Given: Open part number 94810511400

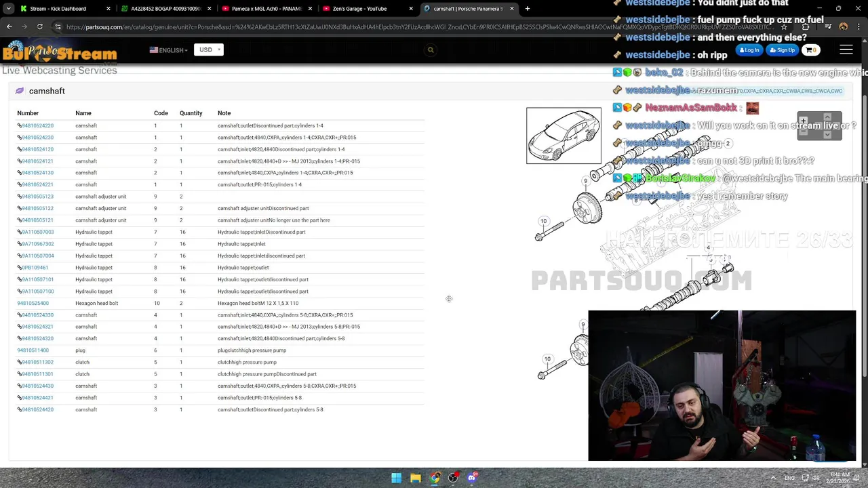Looking at the screenshot, I should 33,350.
